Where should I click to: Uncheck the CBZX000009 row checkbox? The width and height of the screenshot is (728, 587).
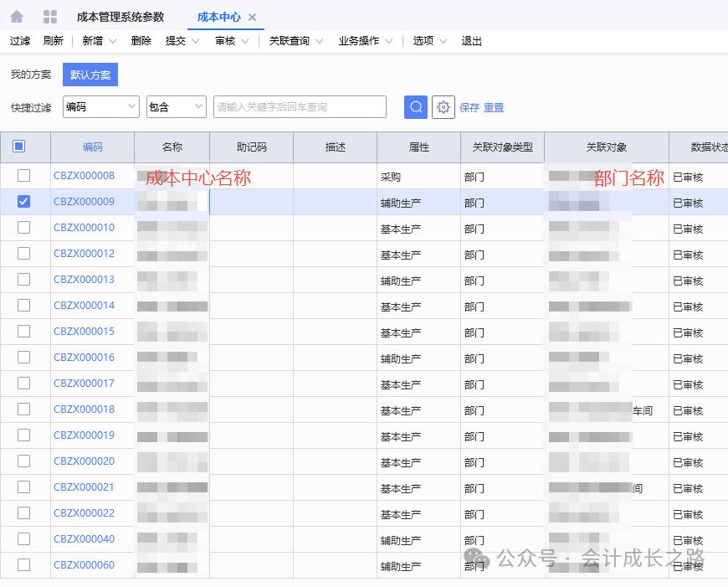pyautogui.click(x=23, y=202)
